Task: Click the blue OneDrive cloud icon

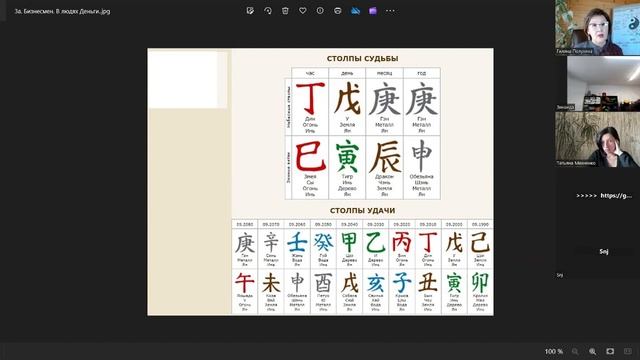Action: [356, 11]
